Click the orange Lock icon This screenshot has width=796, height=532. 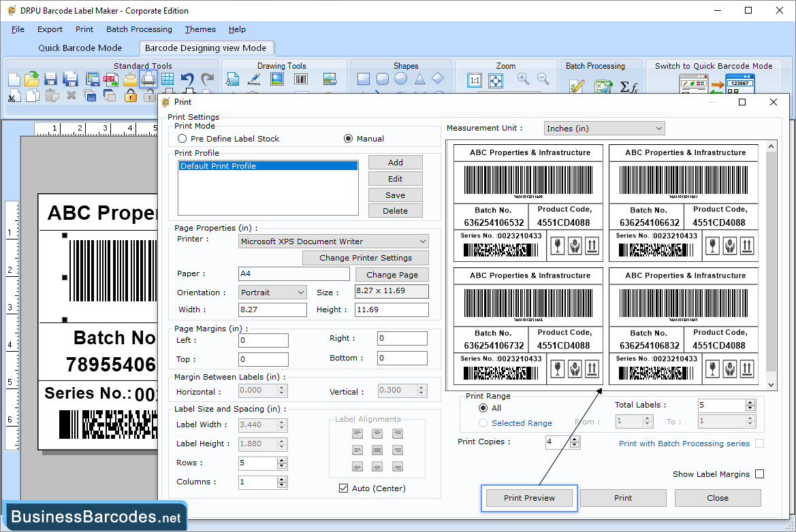tap(131, 95)
